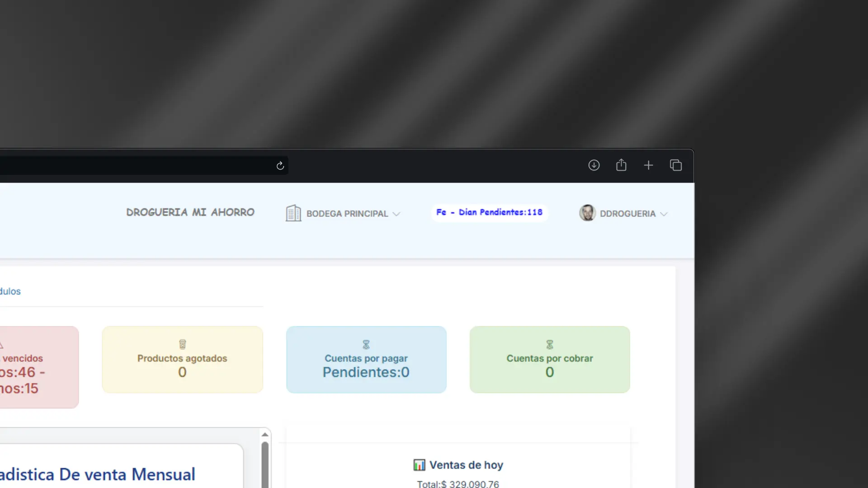Image resolution: width=868 pixels, height=488 pixels.
Task: Click the DDROGUERIA user avatar
Action: (x=587, y=213)
